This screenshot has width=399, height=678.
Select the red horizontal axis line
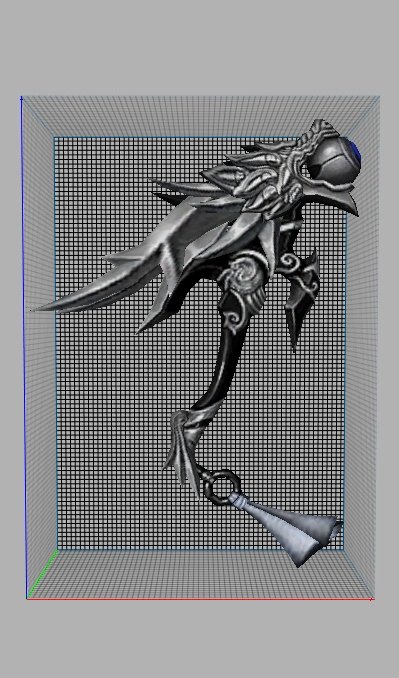click(200, 599)
